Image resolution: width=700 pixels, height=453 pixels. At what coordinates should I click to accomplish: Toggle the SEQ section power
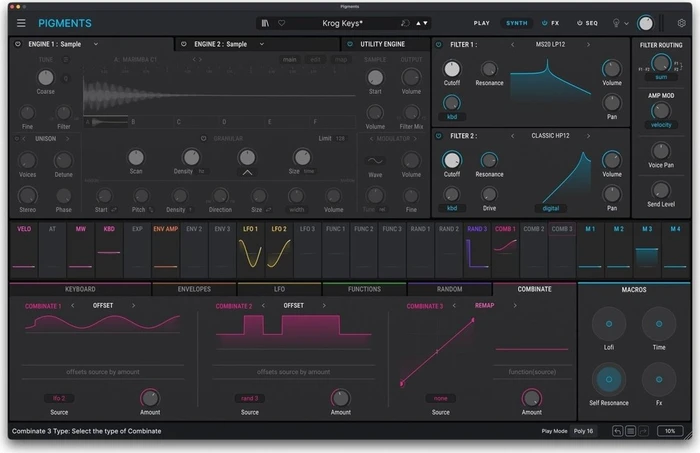tap(579, 23)
